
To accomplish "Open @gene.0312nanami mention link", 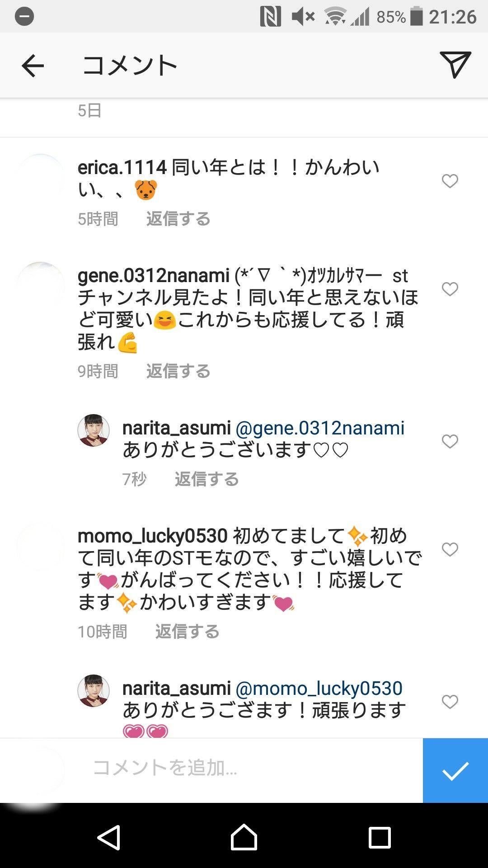I will pos(320,428).
